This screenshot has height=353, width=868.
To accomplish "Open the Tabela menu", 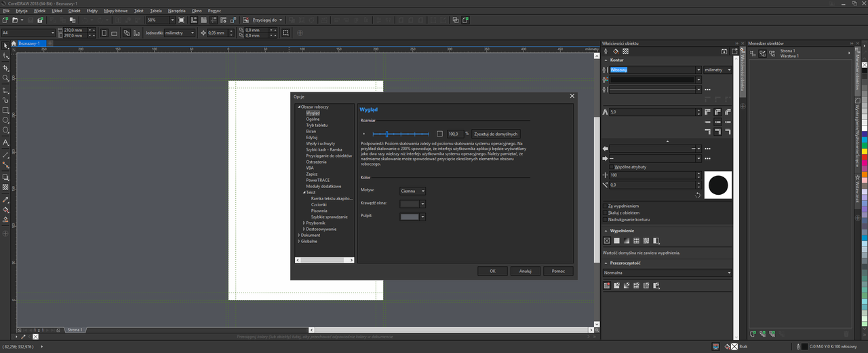I will click(156, 11).
